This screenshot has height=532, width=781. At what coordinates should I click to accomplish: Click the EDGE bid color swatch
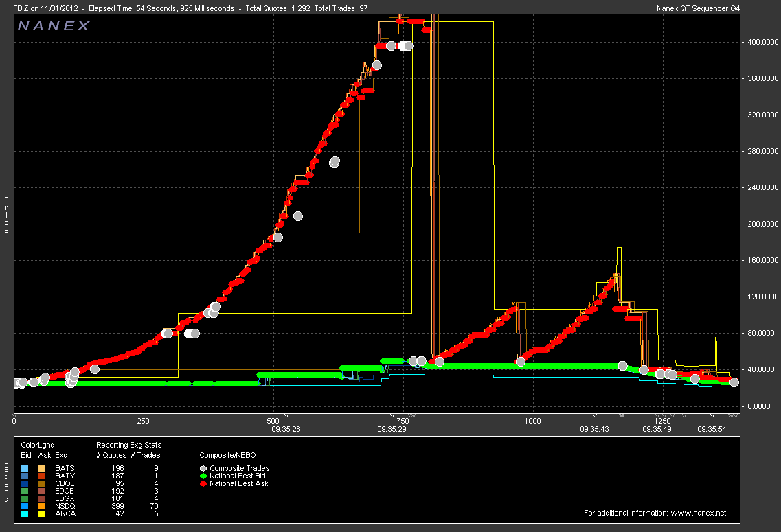point(25,491)
